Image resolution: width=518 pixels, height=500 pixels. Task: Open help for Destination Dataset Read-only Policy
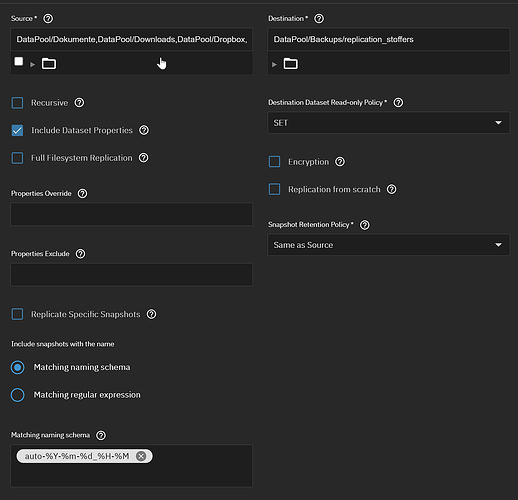(398, 103)
